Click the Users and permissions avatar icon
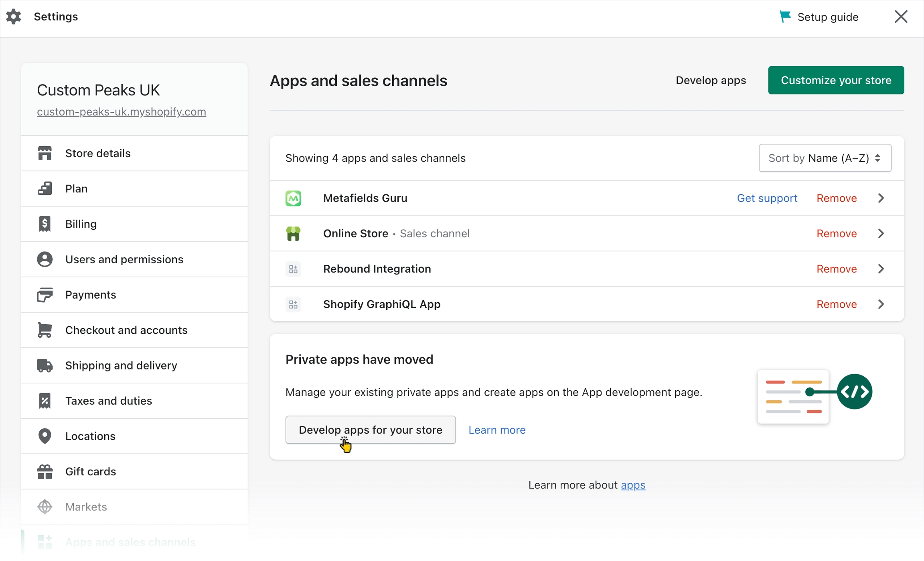The width and height of the screenshot is (924, 561). pyautogui.click(x=45, y=259)
